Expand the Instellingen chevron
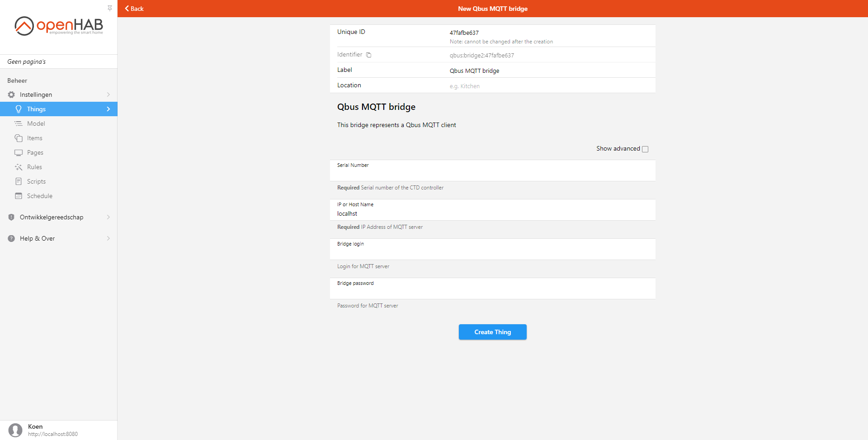This screenshot has height=440, width=868. (x=108, y=95)
